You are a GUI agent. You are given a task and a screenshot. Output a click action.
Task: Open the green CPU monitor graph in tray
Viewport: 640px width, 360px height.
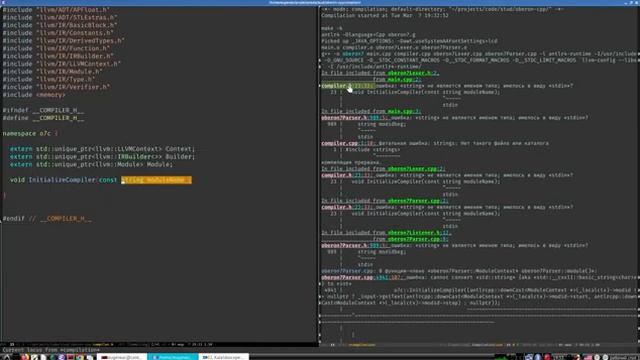click(x=502, y=357)
